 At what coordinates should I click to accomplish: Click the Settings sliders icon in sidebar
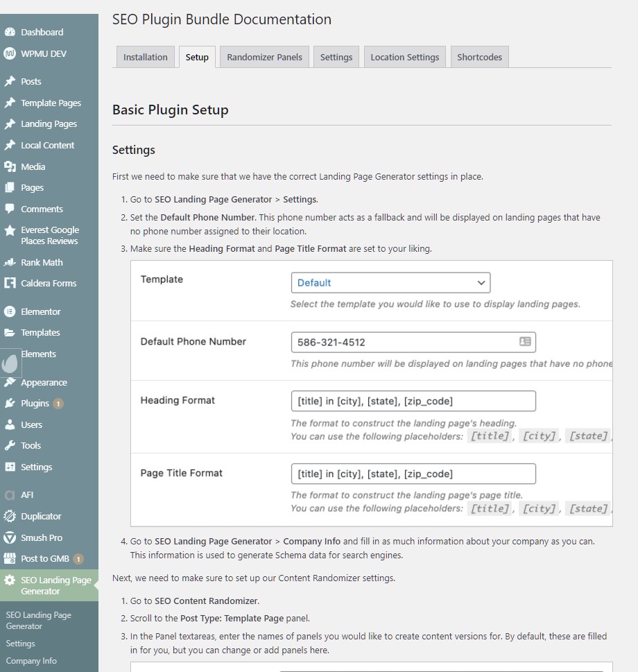[x=10, y=467]
